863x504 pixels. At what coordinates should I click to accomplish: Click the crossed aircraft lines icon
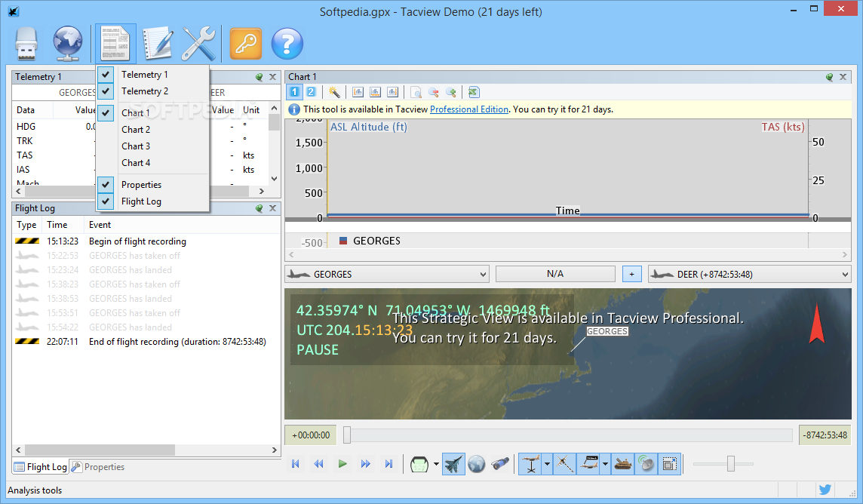point(565,464)
